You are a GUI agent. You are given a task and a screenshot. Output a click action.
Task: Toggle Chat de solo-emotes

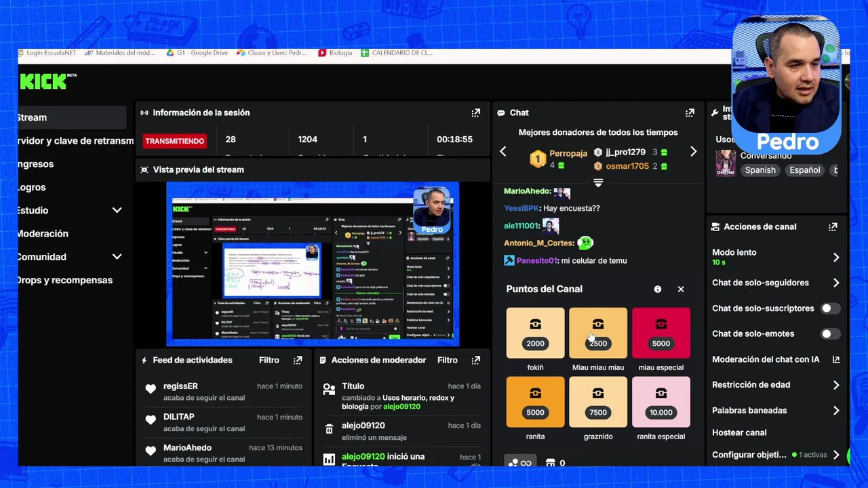[831, 334]
